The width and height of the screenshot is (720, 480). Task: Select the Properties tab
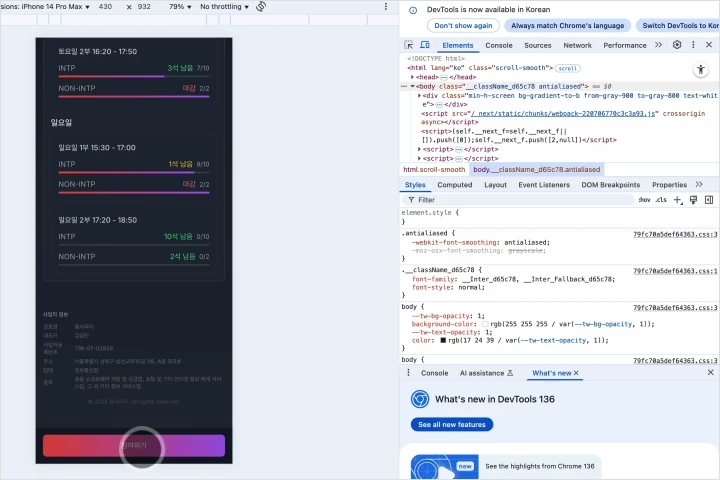pos(669,185)
